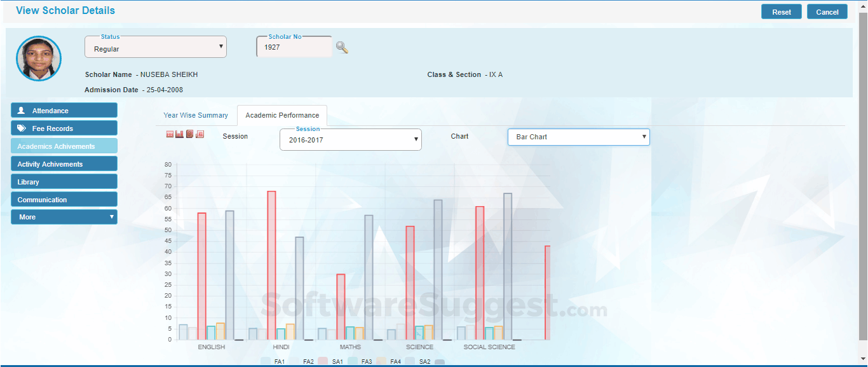The image size is (868, 367).
Task: Click the scholar profile photo
Action: click(39, 59)
